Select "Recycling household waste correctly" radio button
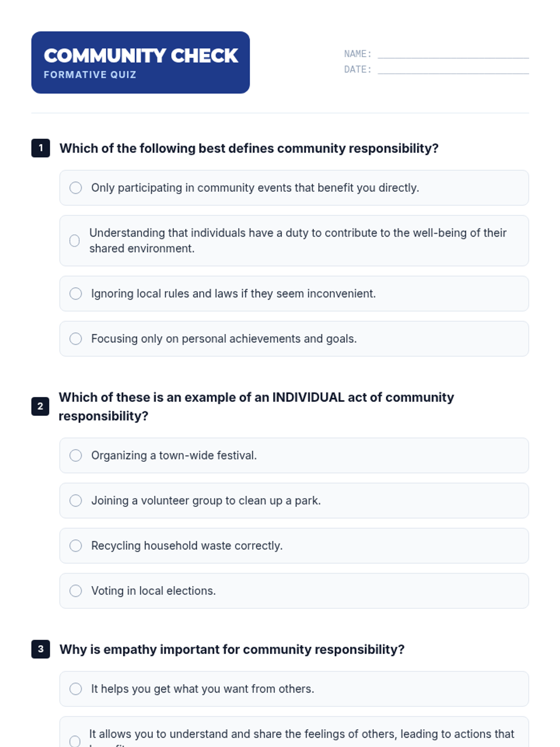The height and width of the screenshot is (747, 560). point(76,546)
